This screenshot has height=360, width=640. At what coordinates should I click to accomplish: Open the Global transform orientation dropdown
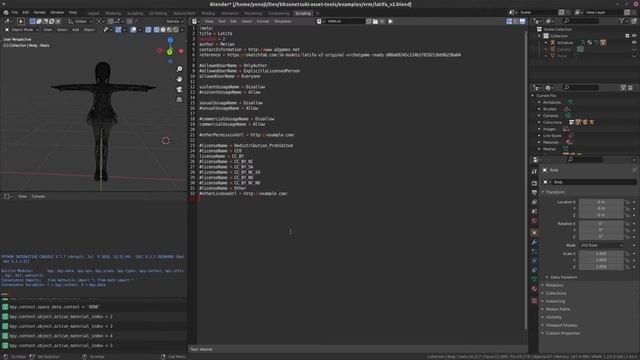[80, 21]
